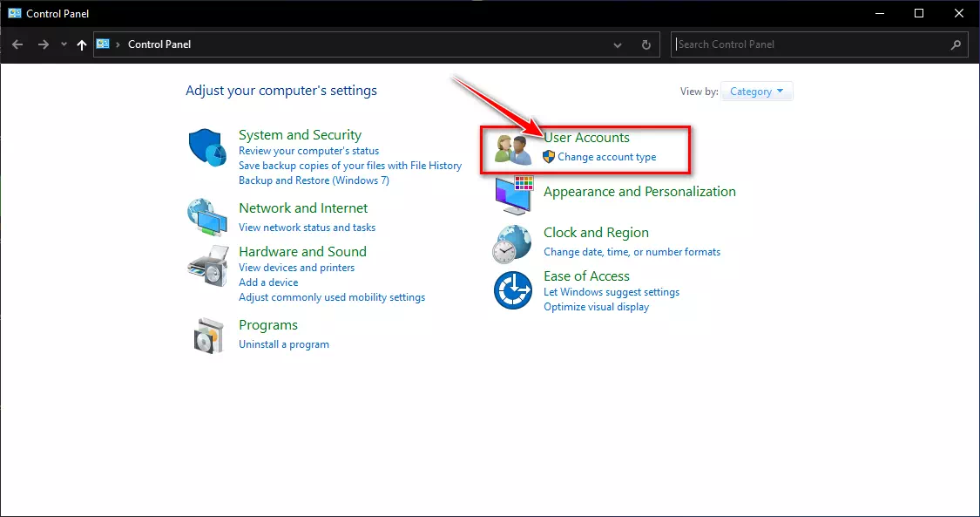The height and width of the screenshot is (517, 980).
Task: Click Control Panel in the address bar
Action: coord(159,44)
